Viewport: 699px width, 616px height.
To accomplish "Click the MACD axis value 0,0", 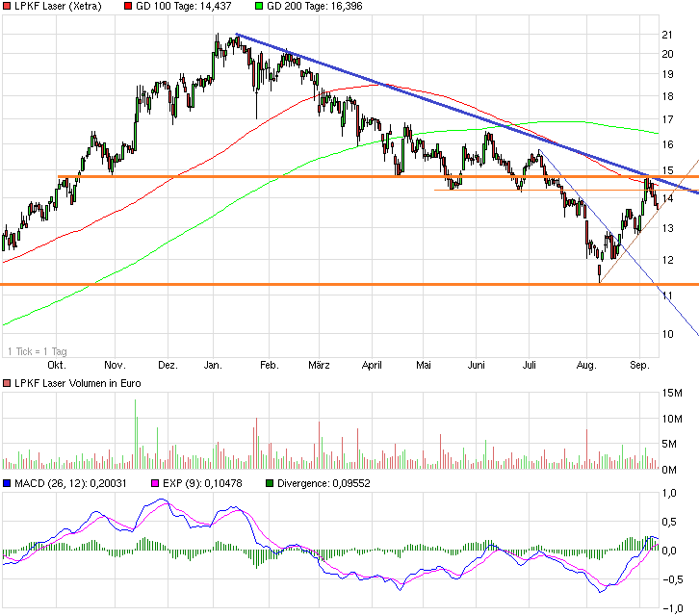I will (669, 551).
